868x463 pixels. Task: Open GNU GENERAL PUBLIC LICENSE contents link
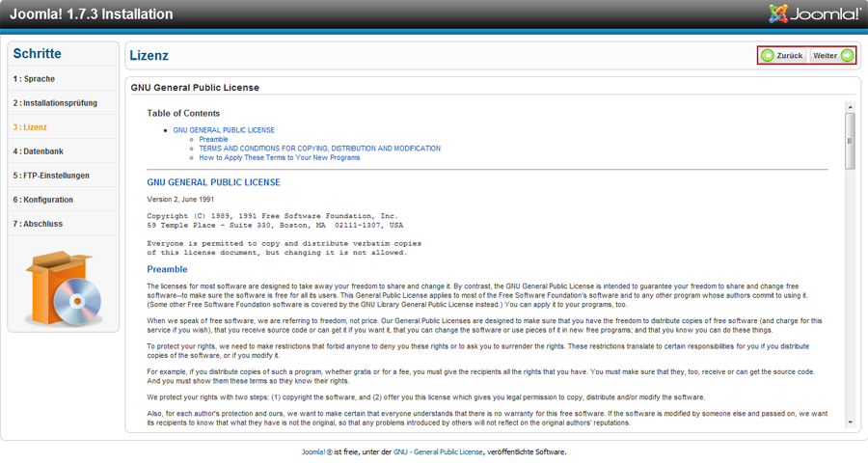(224, 130)
